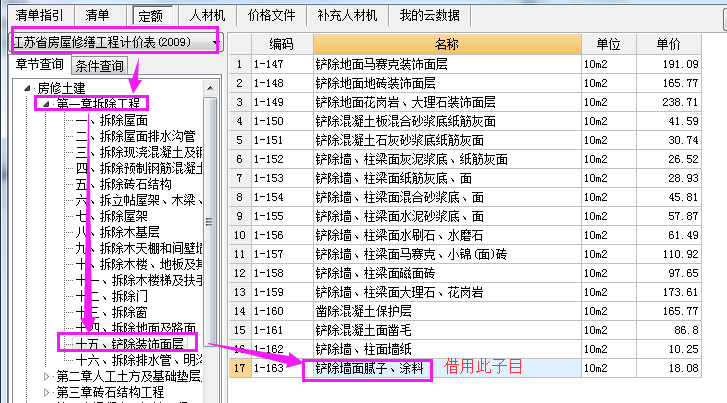
Task: Click price cell 238.71
Action: [x=669, y=102]
